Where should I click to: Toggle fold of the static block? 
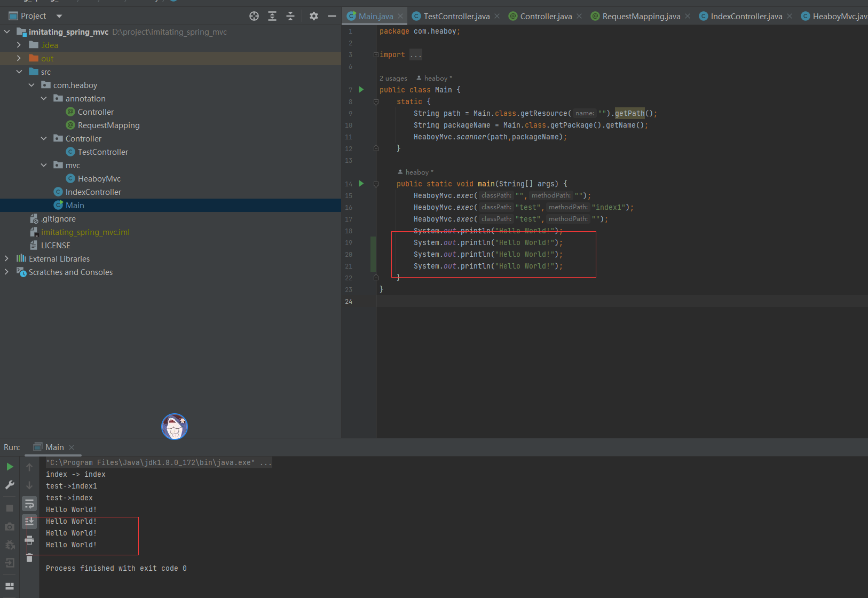point(376,101)
